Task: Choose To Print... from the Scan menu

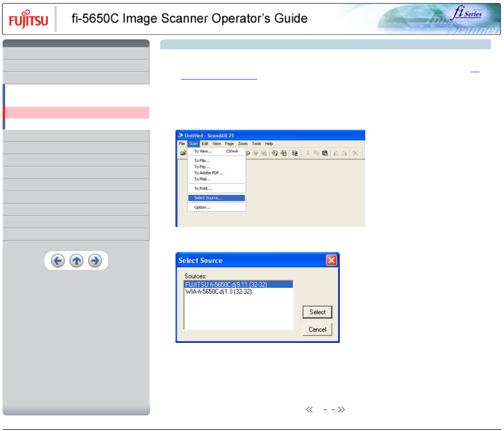Action: click(216, 188)
